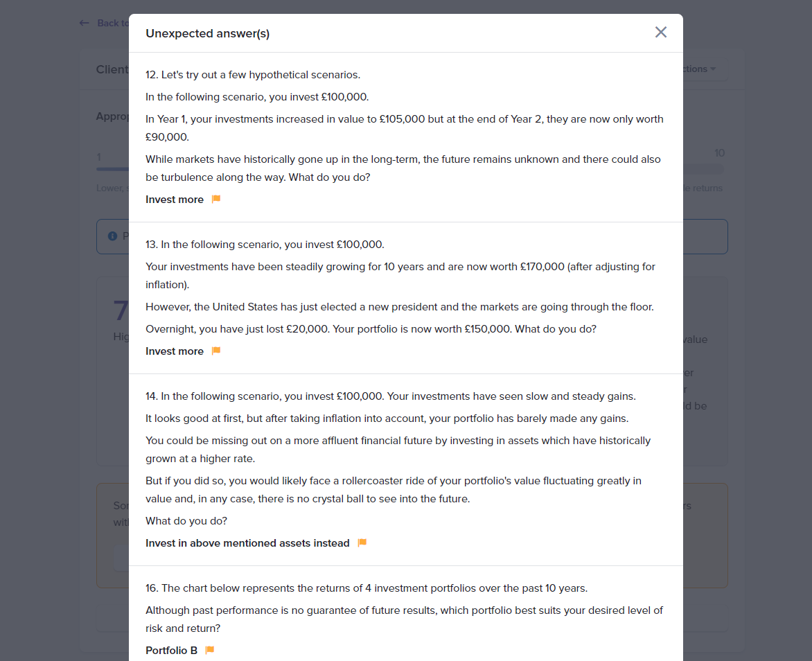Image resolution: width=812 pixels, height=661 pixels.
Task: Click the flag icon beside Portfolio B
Action: (x=210, y=651)
